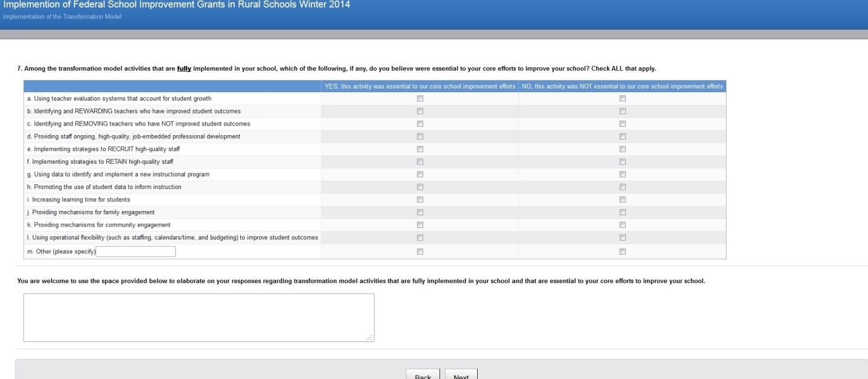
Task: Check NO for teacher evaluation systems row
Action: click(622, 98)
